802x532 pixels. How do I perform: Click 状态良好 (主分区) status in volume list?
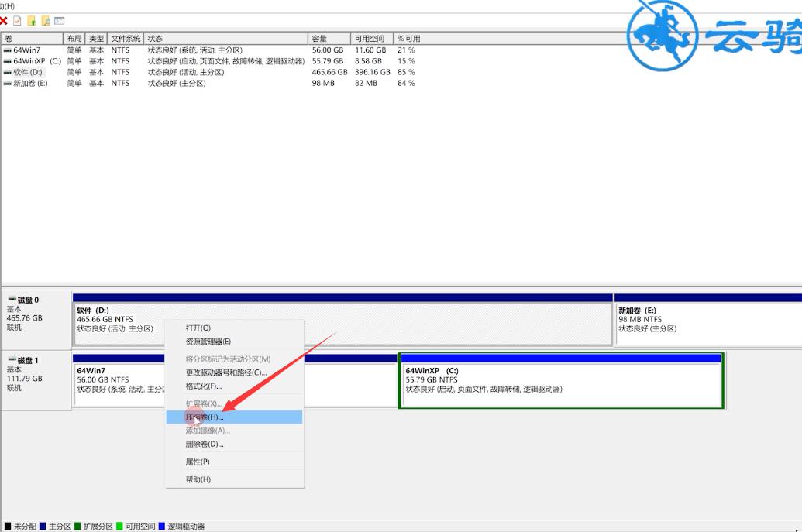tap(177, 84)
